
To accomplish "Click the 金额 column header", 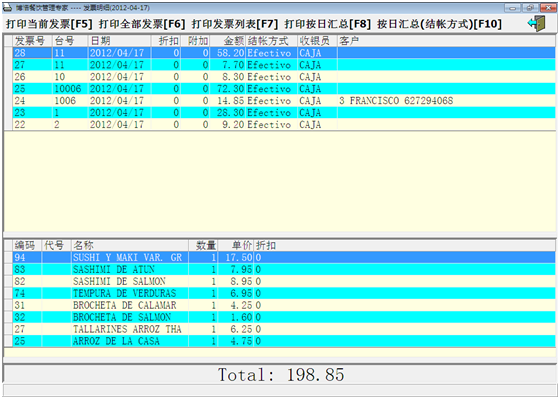I will coord(228,41).
